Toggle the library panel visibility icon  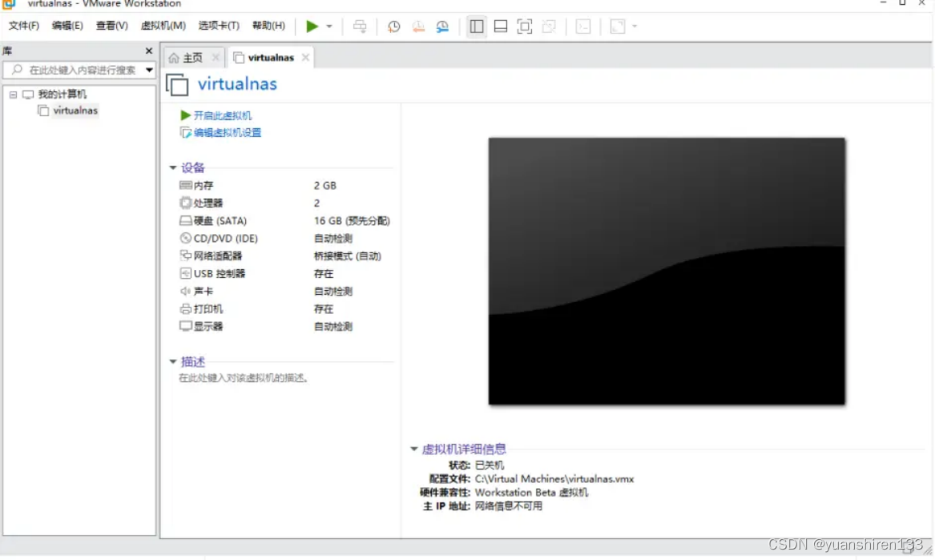click(x=476, y=26)
